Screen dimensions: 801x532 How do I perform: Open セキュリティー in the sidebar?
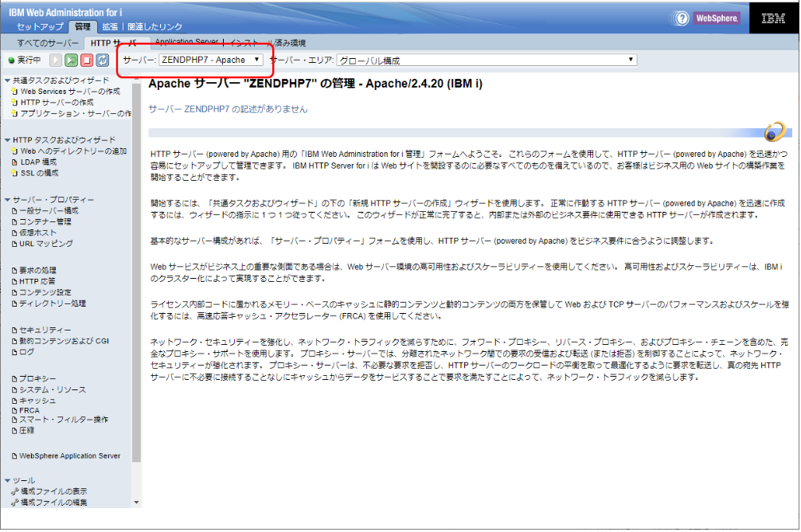click(45, 331)
